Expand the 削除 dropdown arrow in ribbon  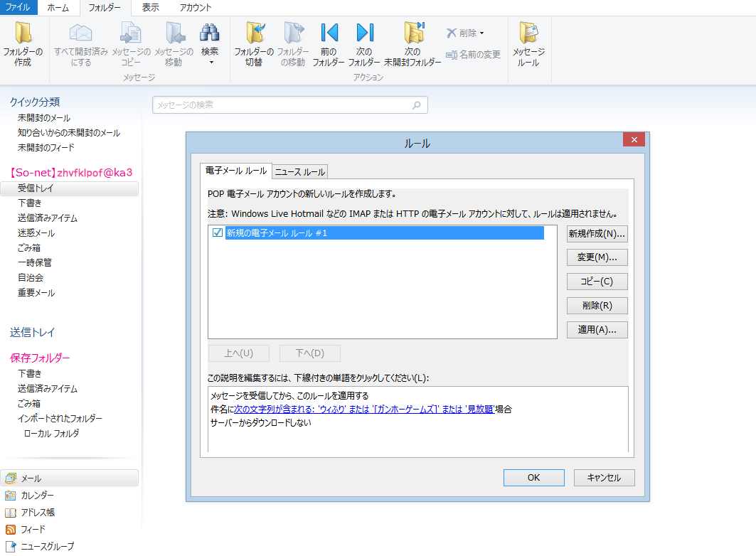pyautogui.click(x=481, y=33)
